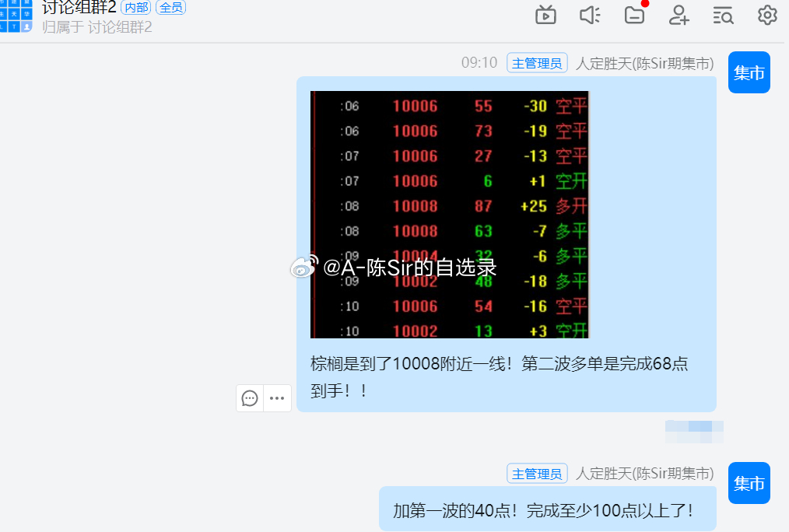Viewport: 789px width, 532px height.
Task: Open the trading data screenshot image
Action: point(449,215)
